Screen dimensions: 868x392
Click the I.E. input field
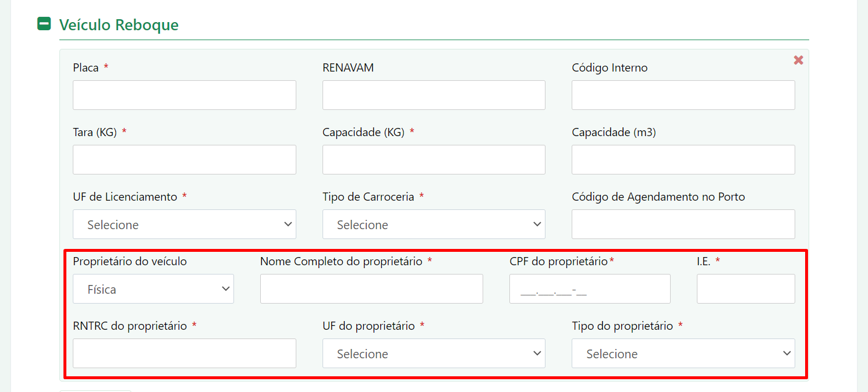tap(746, 288)
